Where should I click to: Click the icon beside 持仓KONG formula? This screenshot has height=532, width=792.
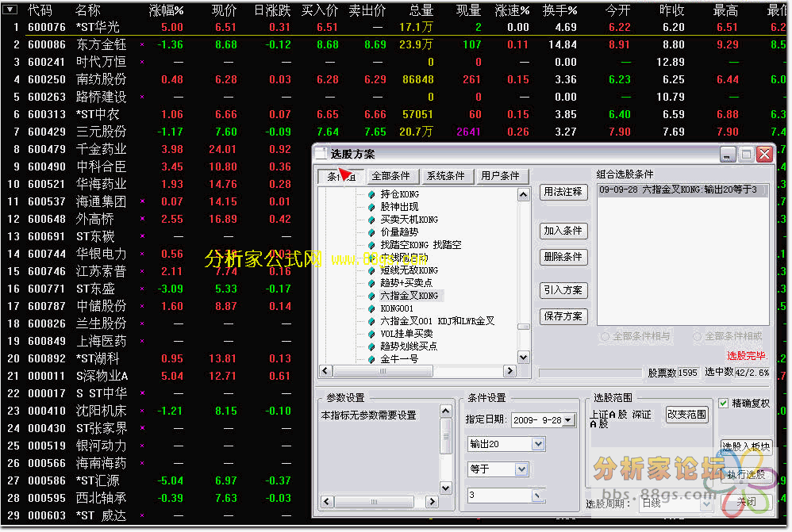pos(371,194)
